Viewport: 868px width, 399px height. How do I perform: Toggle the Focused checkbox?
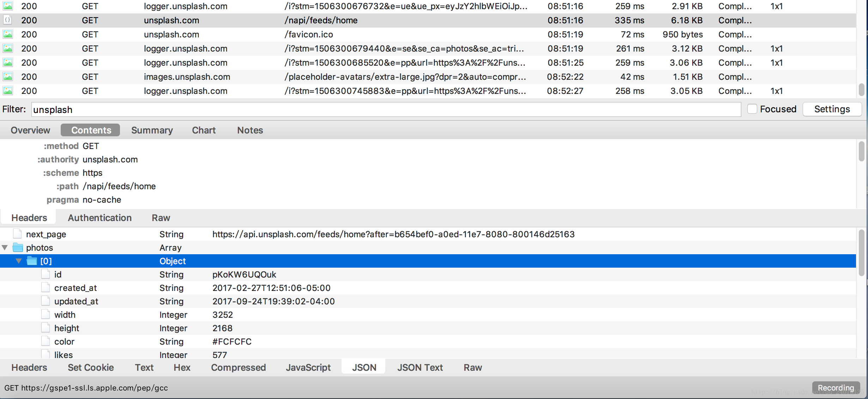(751, 109)
